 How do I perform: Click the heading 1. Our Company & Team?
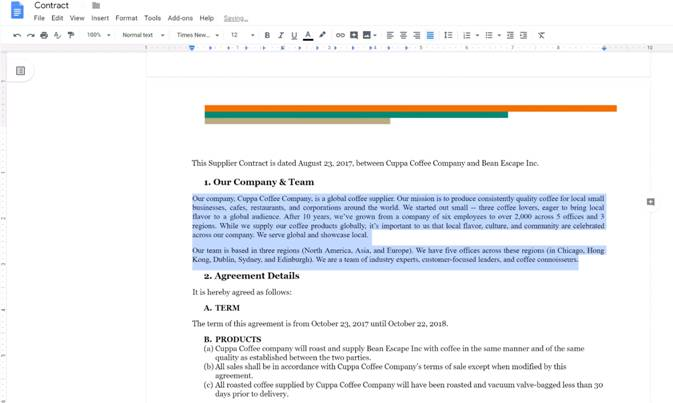[259, 182]
